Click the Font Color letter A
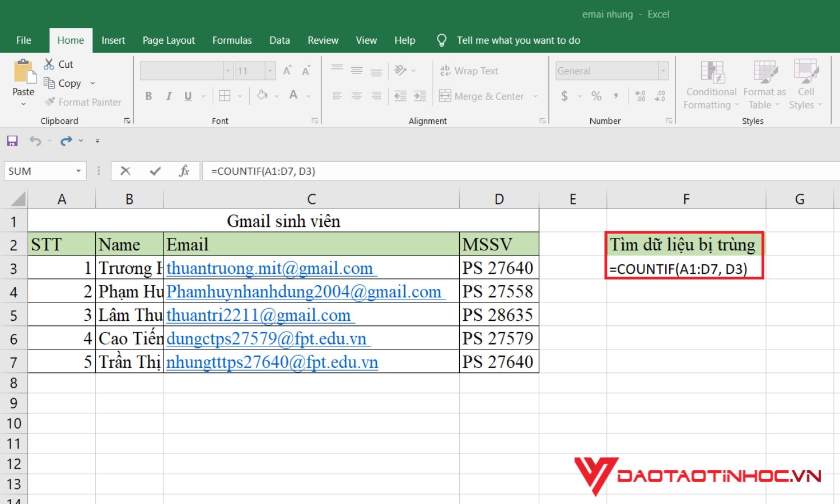The height and width of the screenshot is (504, 840). (x=293, y=95)
